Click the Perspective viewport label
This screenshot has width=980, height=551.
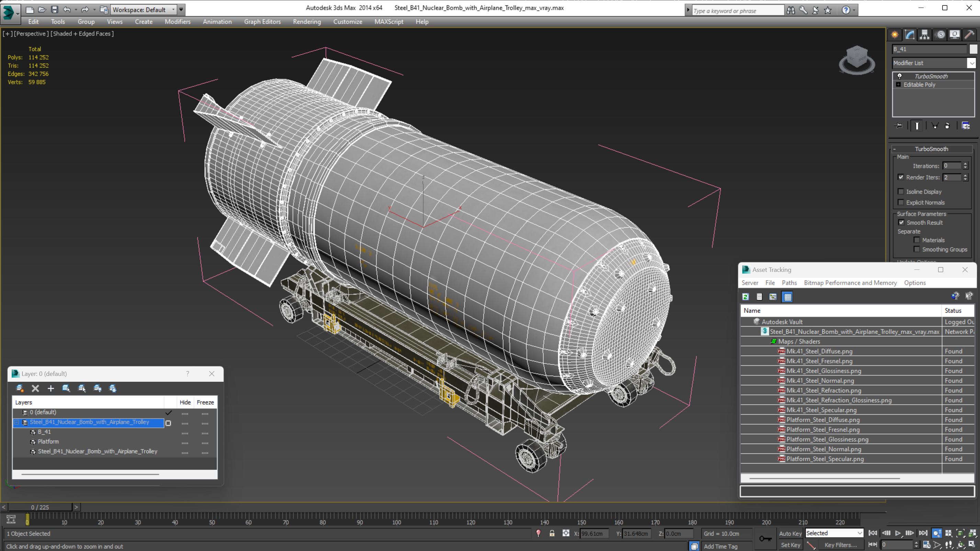click(x=31, y=34)
